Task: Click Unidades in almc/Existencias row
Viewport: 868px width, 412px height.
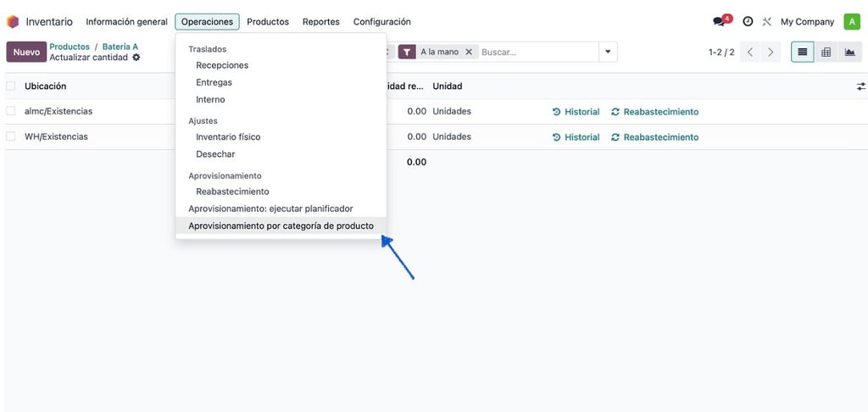Action: [x=452, y=111]
